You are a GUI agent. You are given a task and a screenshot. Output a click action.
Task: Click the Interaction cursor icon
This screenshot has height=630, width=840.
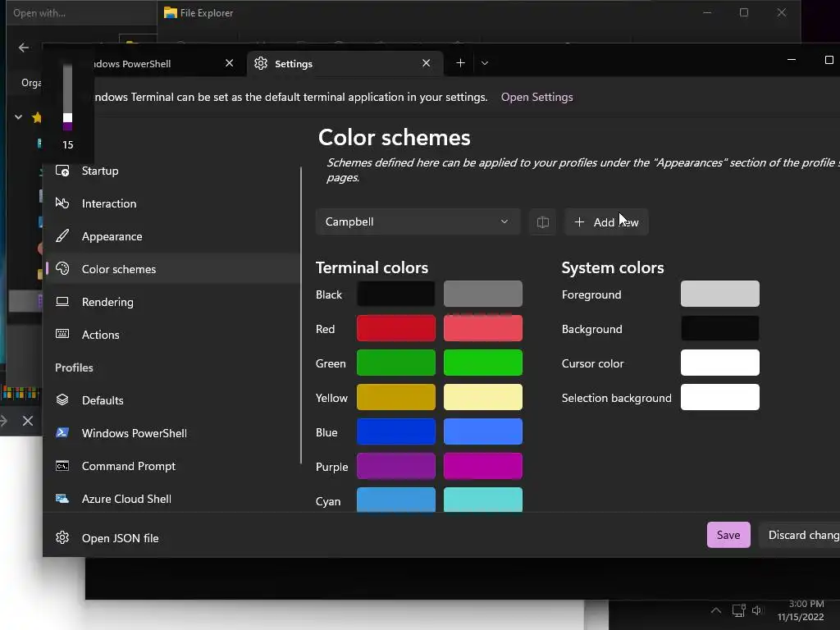click(x=62, y=203)
